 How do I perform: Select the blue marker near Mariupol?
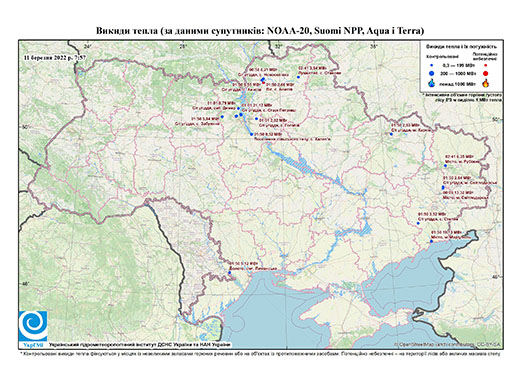click(431, 241)
